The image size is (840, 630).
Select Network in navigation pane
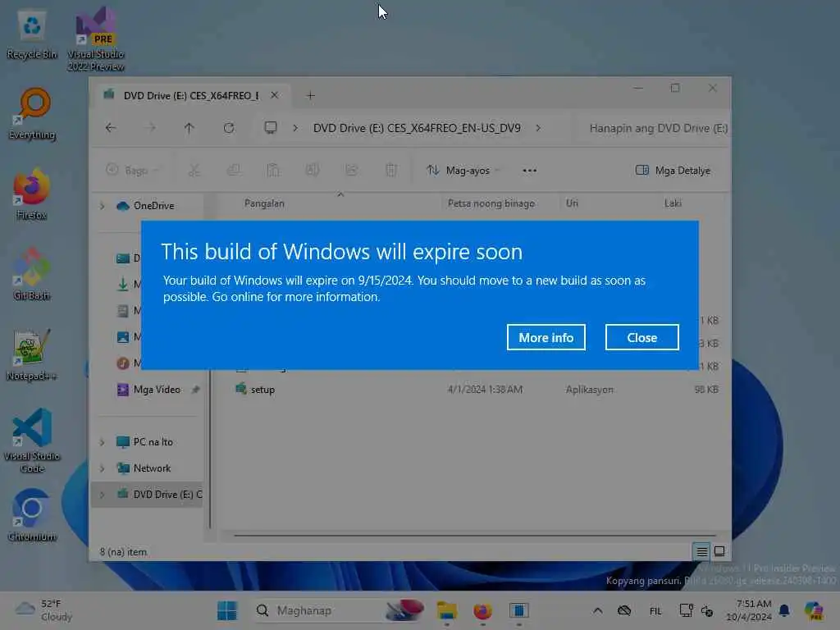coord(144,468)
